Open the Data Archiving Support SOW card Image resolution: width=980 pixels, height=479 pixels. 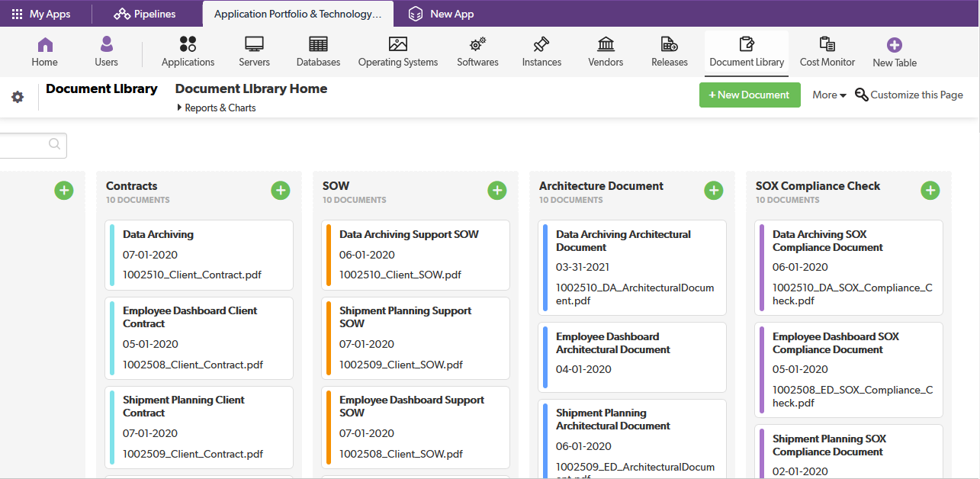point(415,255)
